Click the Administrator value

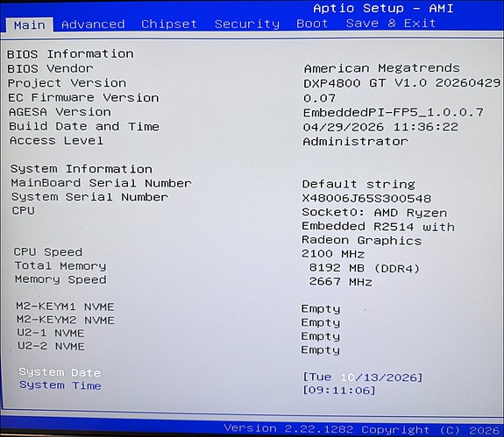[356, 141]
